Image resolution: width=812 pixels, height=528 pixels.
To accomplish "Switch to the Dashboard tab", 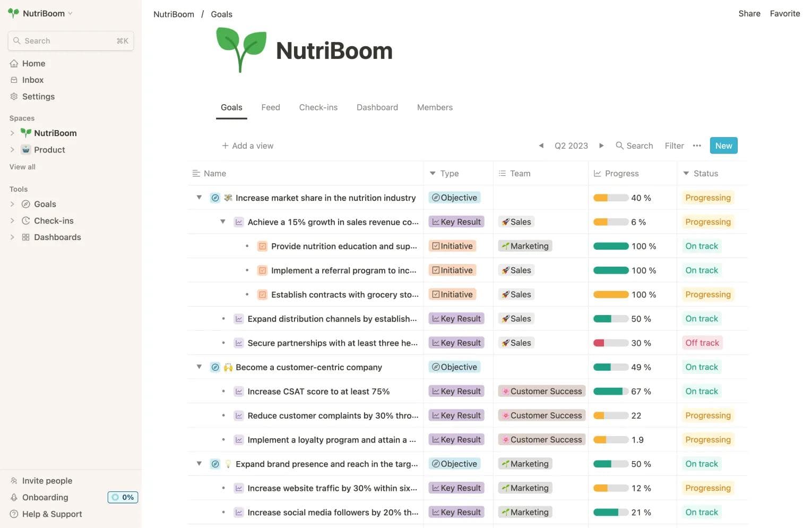I will (377, 107).
